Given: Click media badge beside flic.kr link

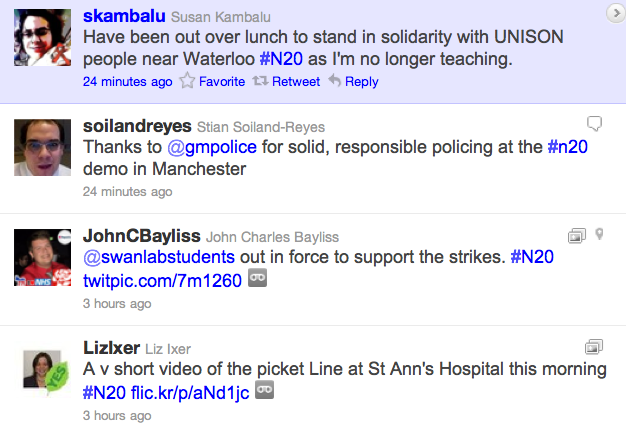Looking at the screenshot, I should pyautogui.click(x=265, y=391).
